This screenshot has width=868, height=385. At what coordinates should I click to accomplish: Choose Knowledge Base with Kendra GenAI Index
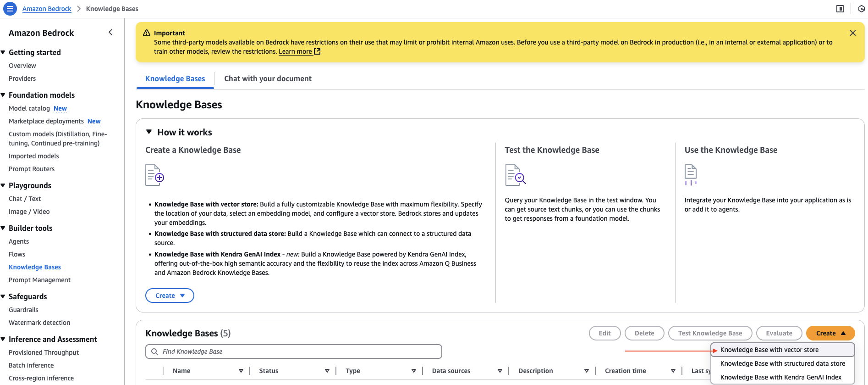(780, 377)
